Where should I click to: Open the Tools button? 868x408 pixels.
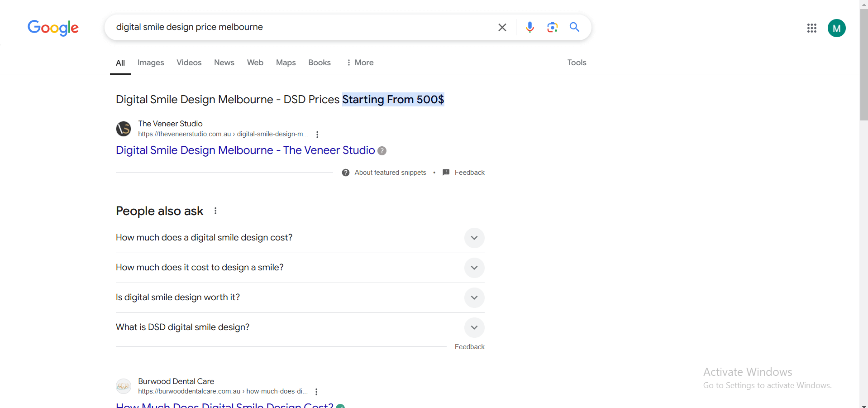tap(577, 62)
